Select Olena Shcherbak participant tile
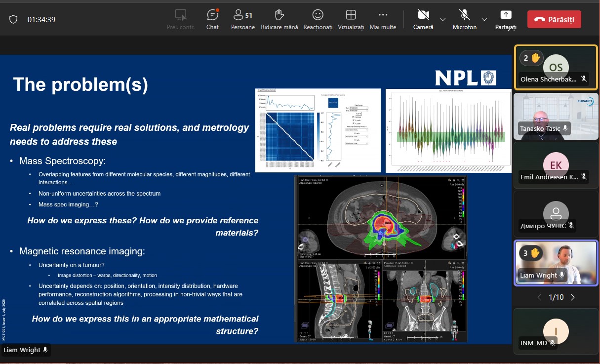600x364 pixels. point(556,67)
